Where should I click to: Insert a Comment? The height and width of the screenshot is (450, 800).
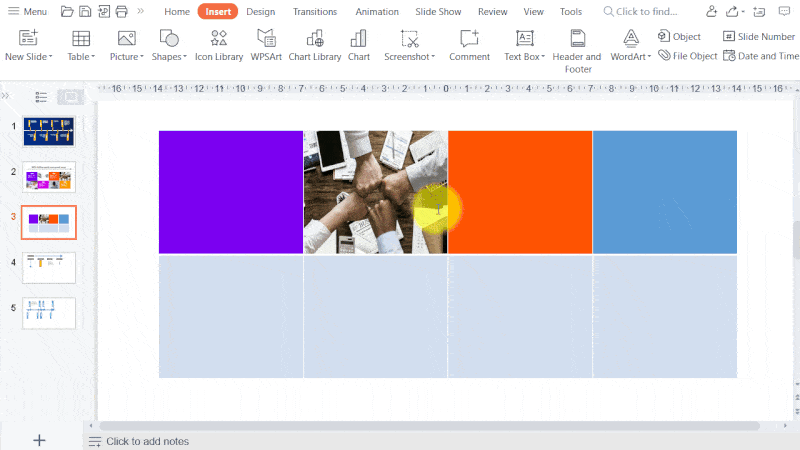[x=469, y=45]
